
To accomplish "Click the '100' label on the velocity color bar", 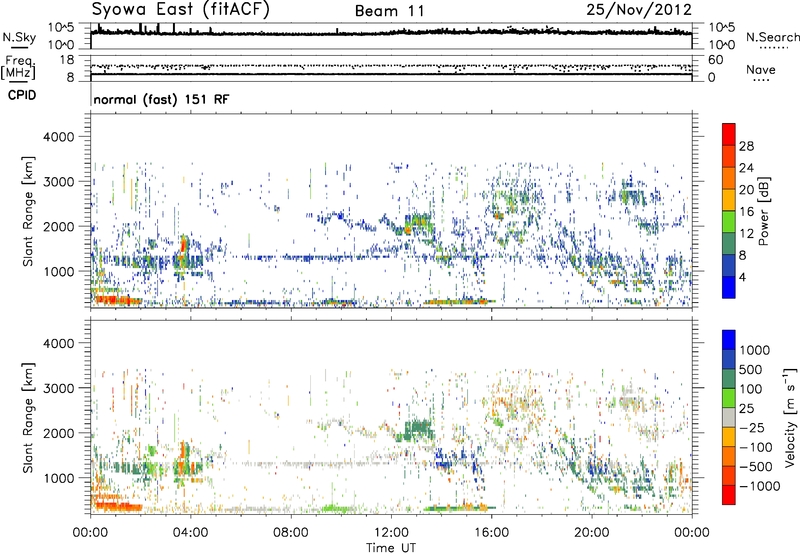I will click(751, 389).
